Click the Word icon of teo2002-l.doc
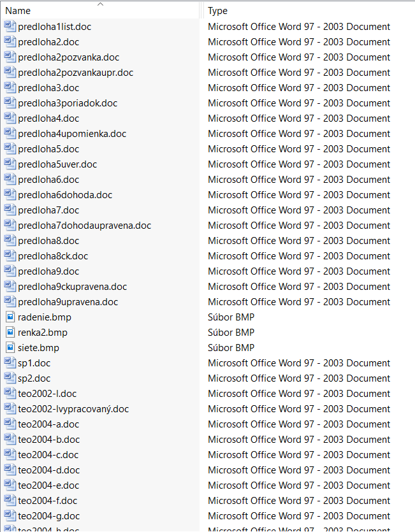This screenshot has height=532, width=415. click(10, 393)
